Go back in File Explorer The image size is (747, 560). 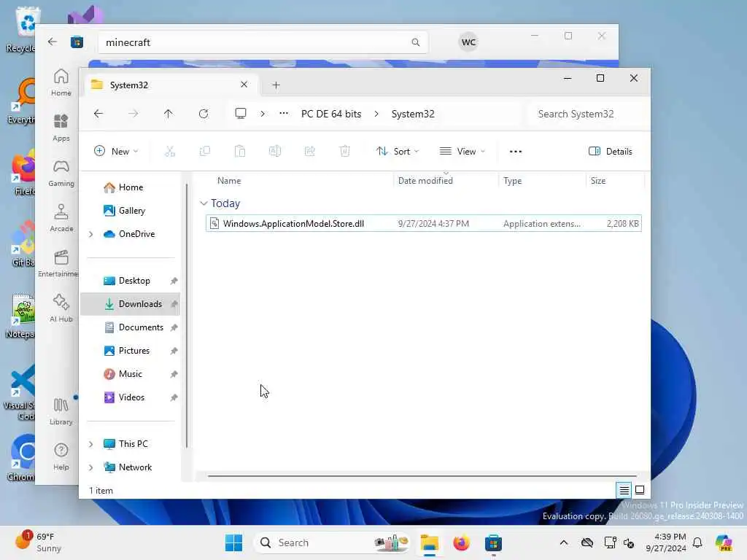[x=98, y=114]
